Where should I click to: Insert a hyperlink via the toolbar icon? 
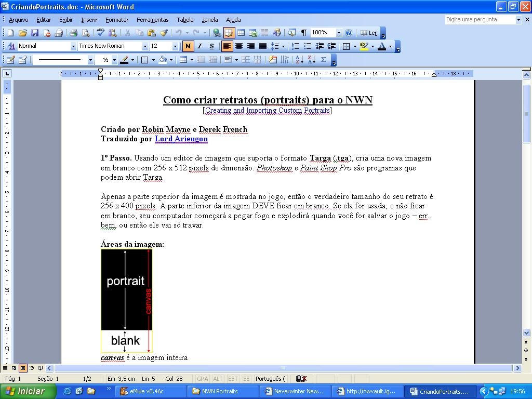coord(217,33)
